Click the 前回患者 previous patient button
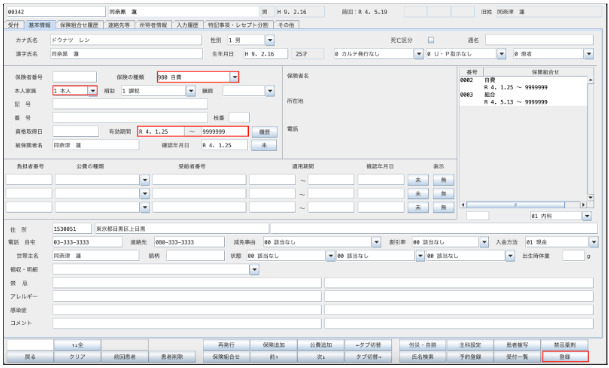 coord(124,356)
